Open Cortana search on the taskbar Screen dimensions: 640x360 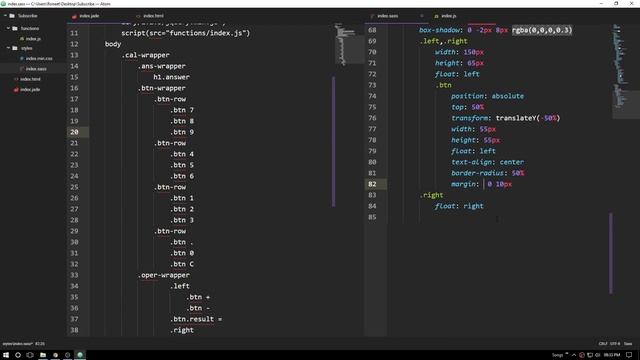tap(18, 355)
